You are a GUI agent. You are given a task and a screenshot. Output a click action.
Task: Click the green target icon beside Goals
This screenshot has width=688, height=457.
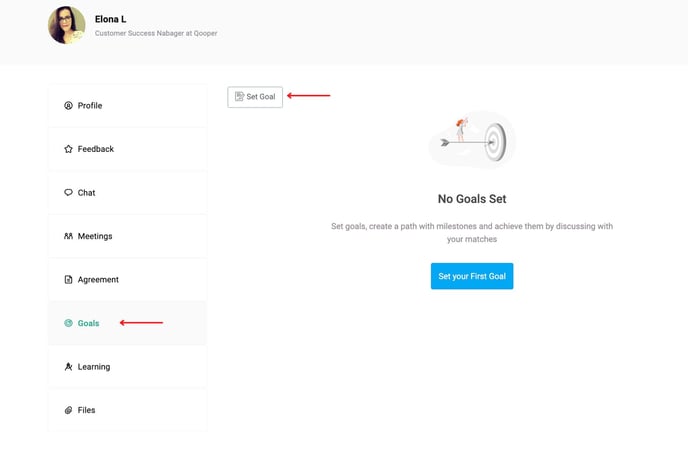click(68, 324)
